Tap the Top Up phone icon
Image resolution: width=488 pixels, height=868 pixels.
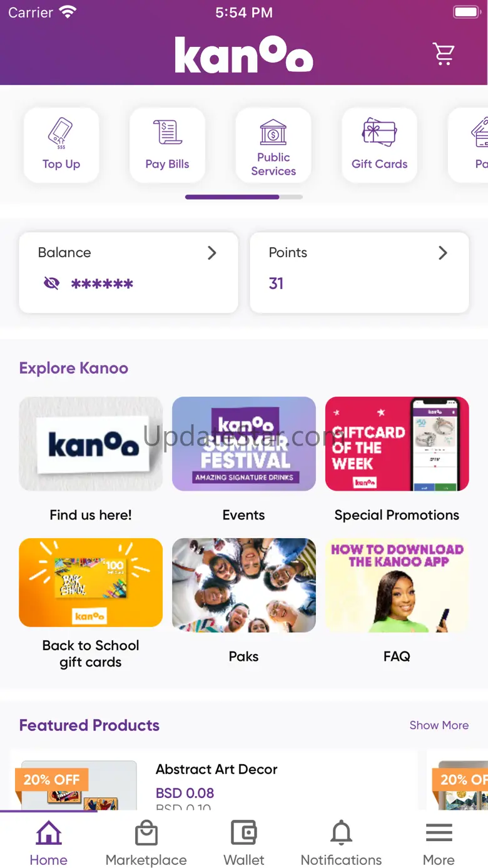tap(61, 133)
